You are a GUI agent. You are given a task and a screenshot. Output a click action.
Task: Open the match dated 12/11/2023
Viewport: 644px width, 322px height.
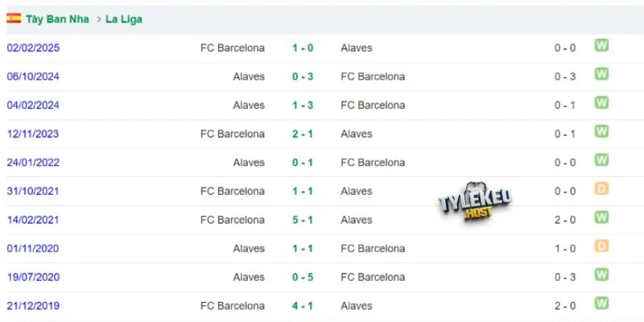coord(33,134)
